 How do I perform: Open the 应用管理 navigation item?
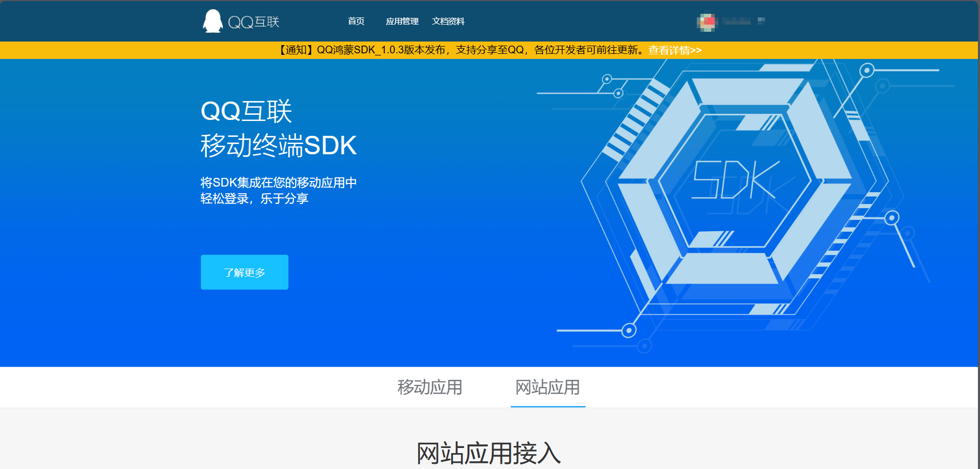[x=402, y=21]
